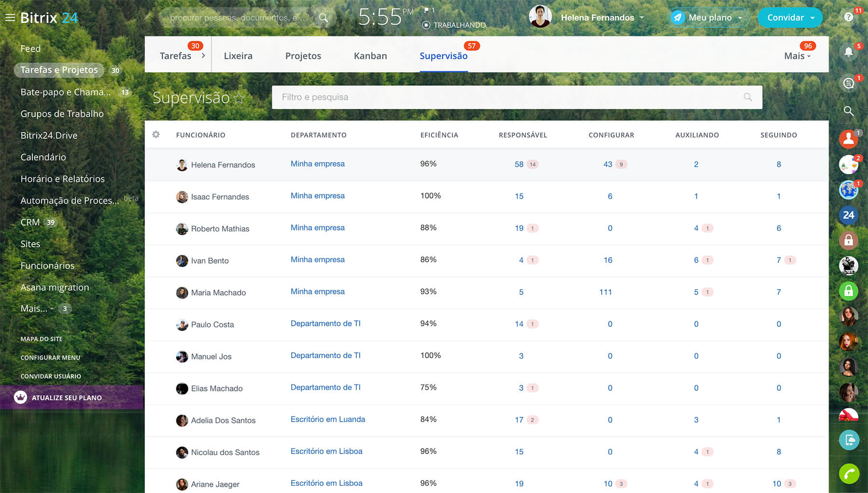Star the Supervisão page as favorite

[x=239, y=98]
